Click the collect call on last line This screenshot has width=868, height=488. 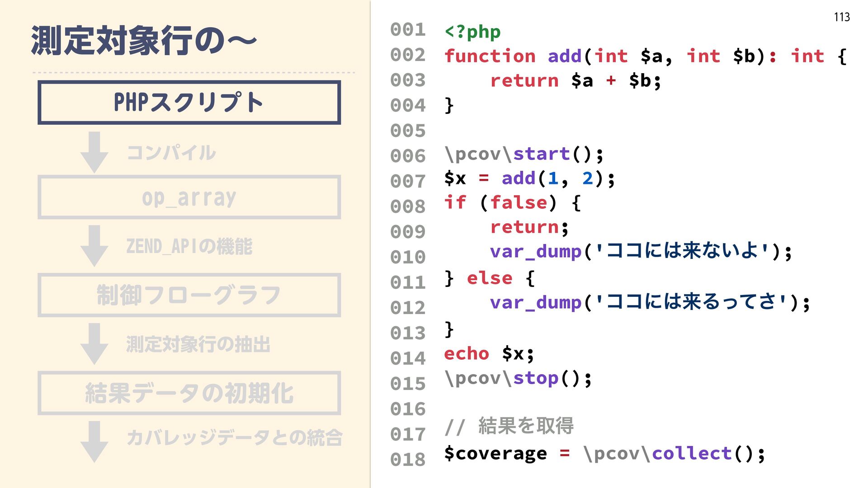coord(692,453)
